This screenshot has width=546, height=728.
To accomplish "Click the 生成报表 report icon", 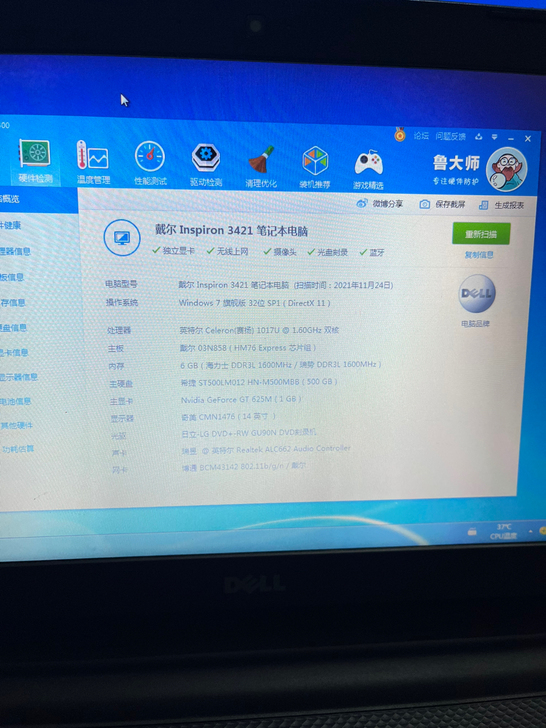I will (x=484, y=205).
